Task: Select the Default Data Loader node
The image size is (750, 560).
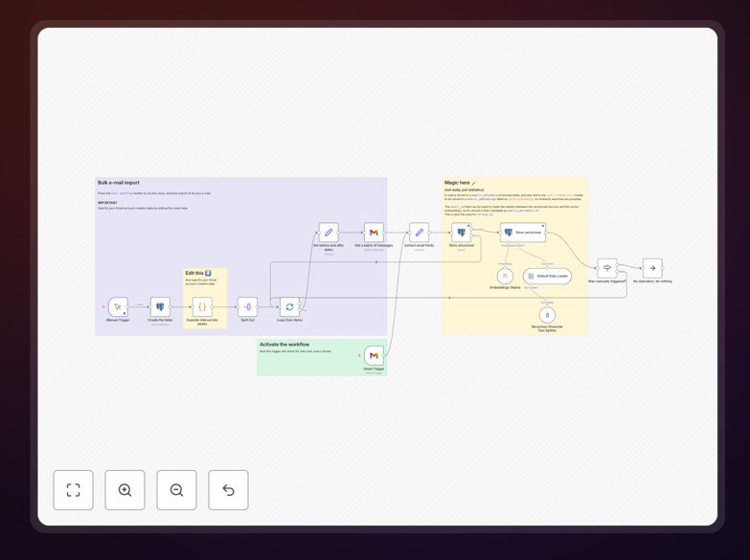Action: tap(547, 277)
